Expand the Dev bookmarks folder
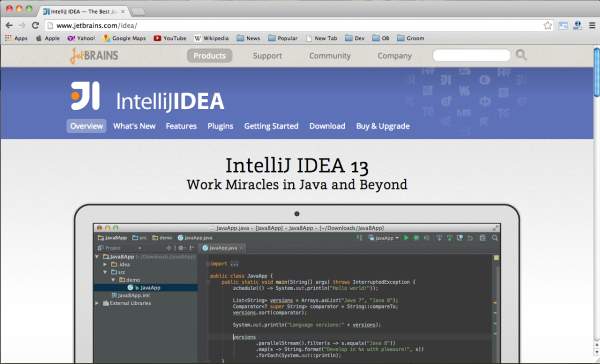Viewport: 600px width, 364px height. point(355,38)
